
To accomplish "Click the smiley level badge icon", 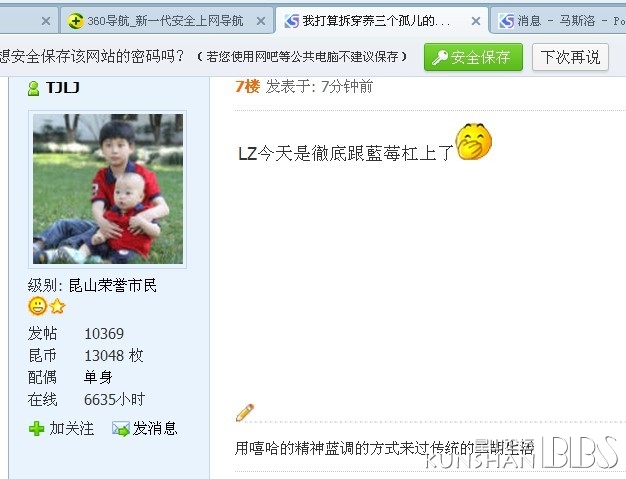I will [38, 306].
